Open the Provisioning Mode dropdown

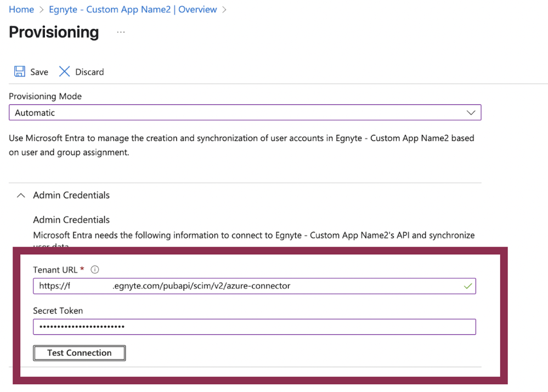[245, 112]
